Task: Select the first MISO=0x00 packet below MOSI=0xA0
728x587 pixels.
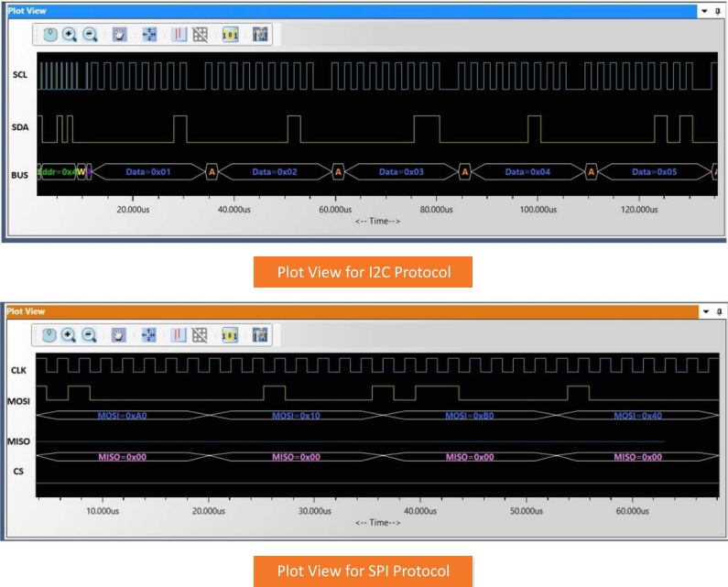Action: click(x=123, y=457)
